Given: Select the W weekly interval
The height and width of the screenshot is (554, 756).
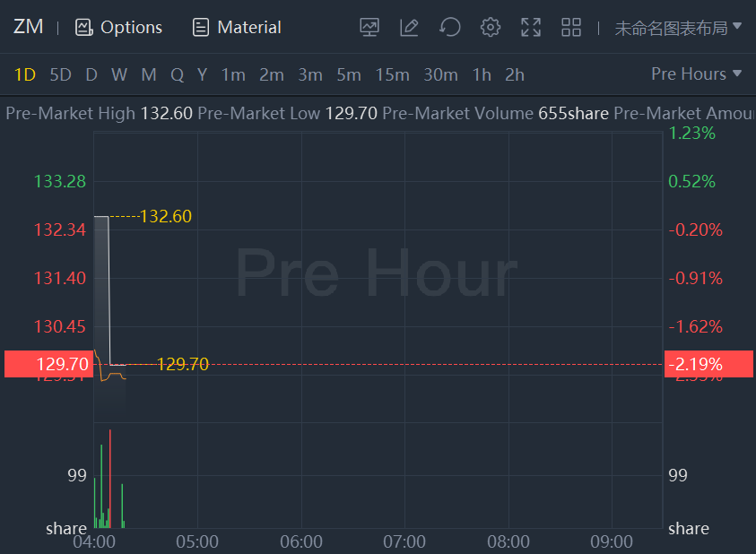Looking at the screenshot, I should [x=119, y=74].
